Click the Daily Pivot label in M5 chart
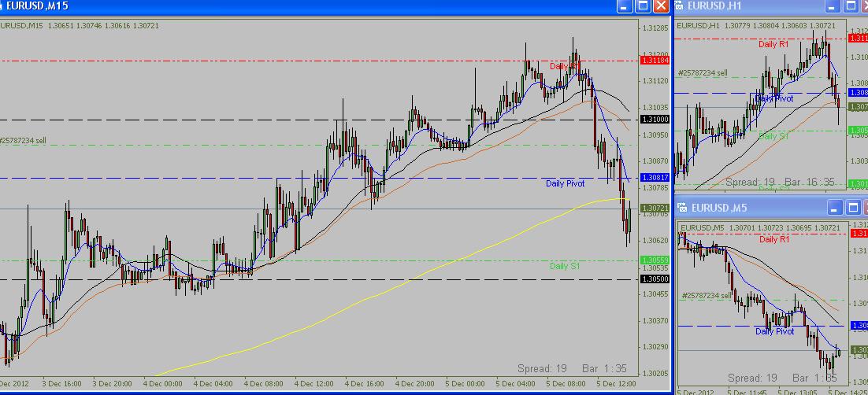 tap(774, 331)
